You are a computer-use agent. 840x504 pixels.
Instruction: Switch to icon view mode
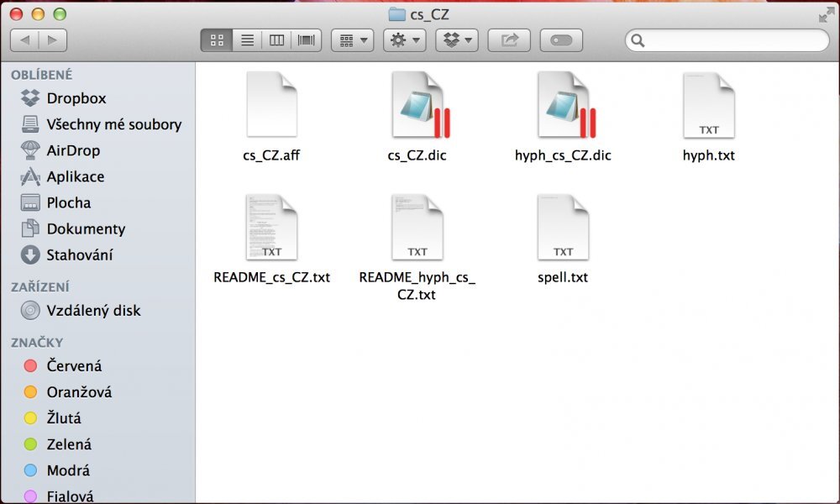[x=217, y=39]
